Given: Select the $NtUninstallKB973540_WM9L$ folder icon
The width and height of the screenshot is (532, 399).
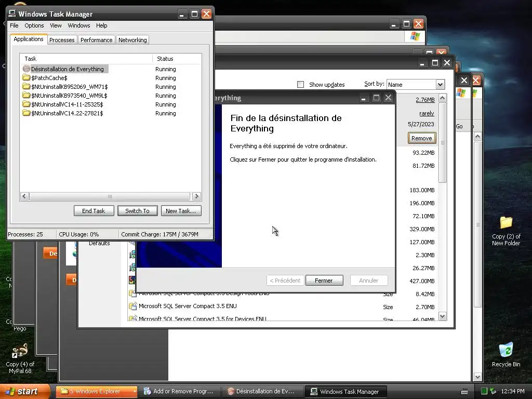Looking at the screenshot, I should tap(26, 96).
